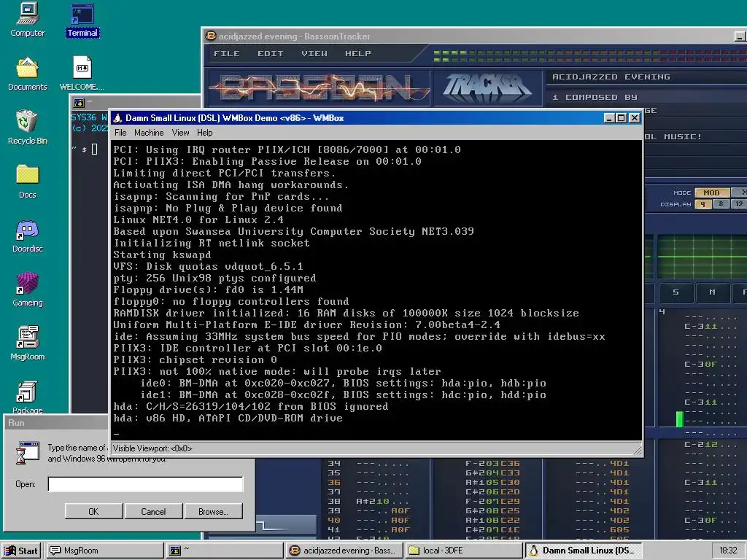This screenshot has height=560, width=747.
Task: Toggle the S solo button on track
Action: pyautogui.click(x=676, y=292)
